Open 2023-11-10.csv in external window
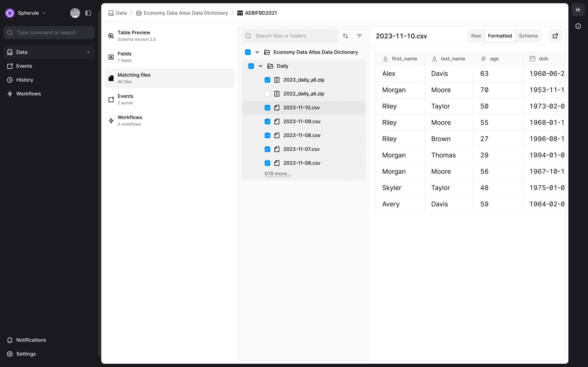The width and height of the screenshot is (588, 367). (x=555, y=36)
